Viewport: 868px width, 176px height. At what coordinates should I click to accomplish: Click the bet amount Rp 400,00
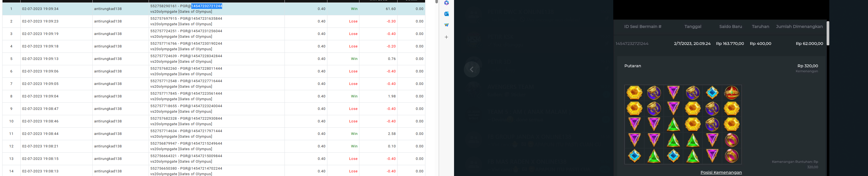pyautogui.click(x=761, y=44)
